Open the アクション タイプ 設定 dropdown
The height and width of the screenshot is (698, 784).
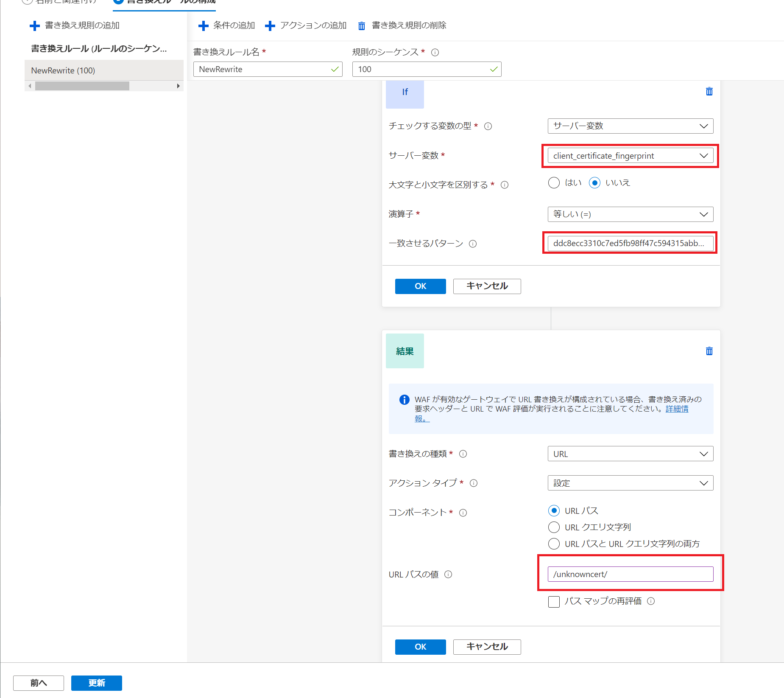click(x=631, y=483)
